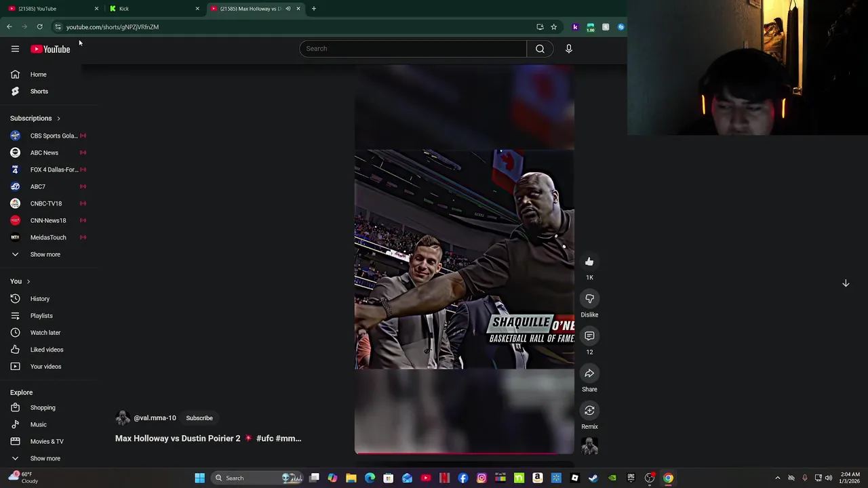
Task: Open ABC7 subscription channel
Action: (x=47, y=186)
